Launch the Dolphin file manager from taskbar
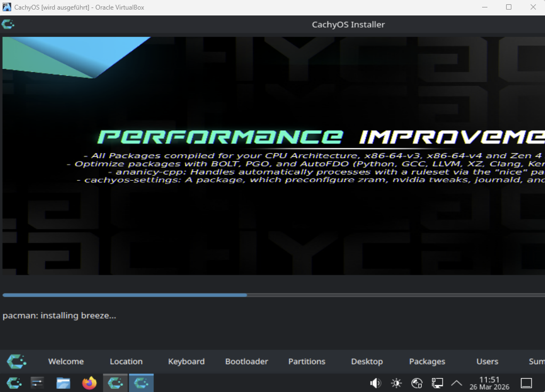545x392 pixels. coord(63,383)
